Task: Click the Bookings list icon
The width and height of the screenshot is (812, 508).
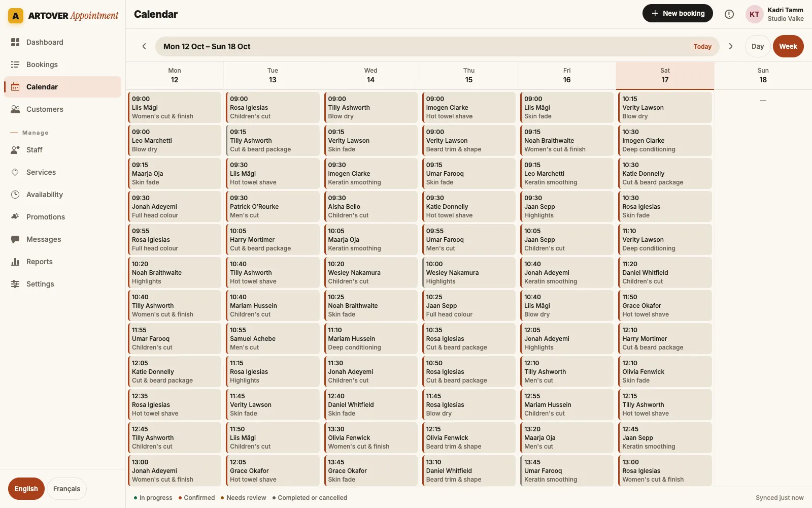Action: [x=15, y=65]
